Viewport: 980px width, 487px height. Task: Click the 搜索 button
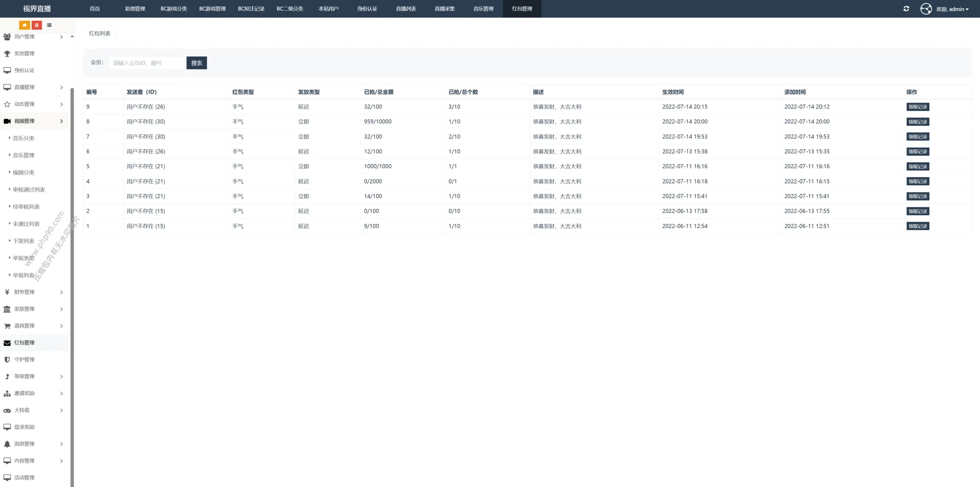point(196,63)
